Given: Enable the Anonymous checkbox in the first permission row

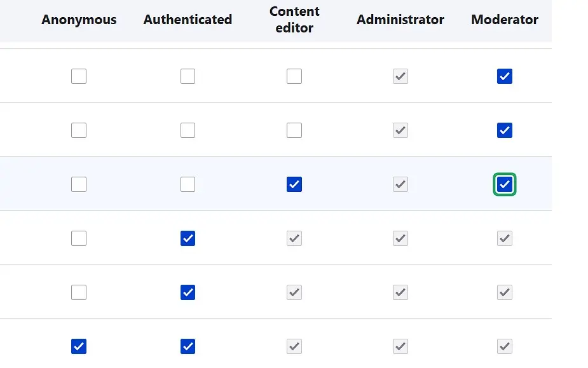Looking at the screenshot, I should click(79, 76).
